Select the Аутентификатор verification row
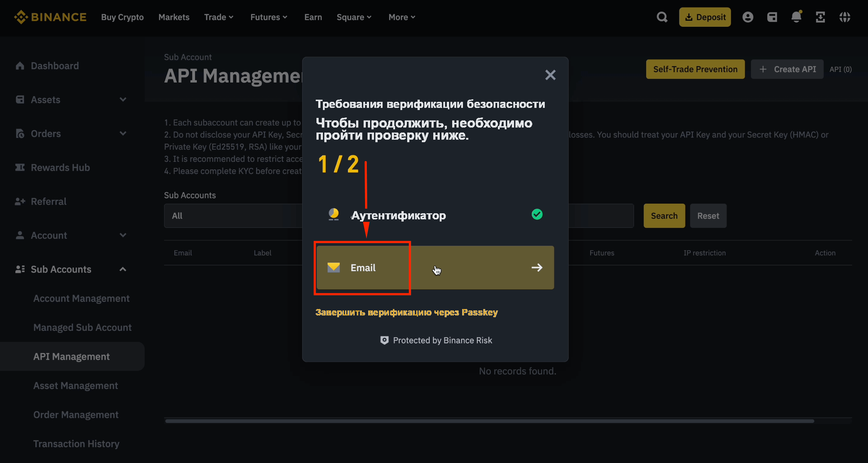 point(435,215)
